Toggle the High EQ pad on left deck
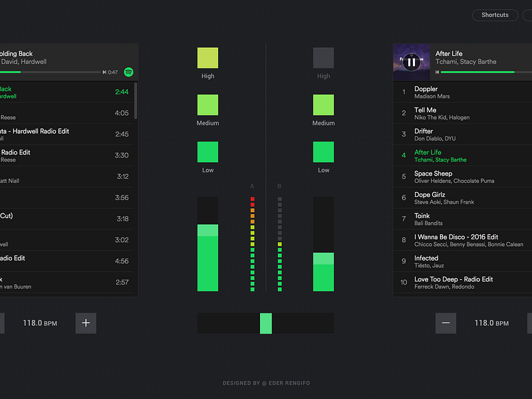The image size is (532, 399). coord(207,58)
